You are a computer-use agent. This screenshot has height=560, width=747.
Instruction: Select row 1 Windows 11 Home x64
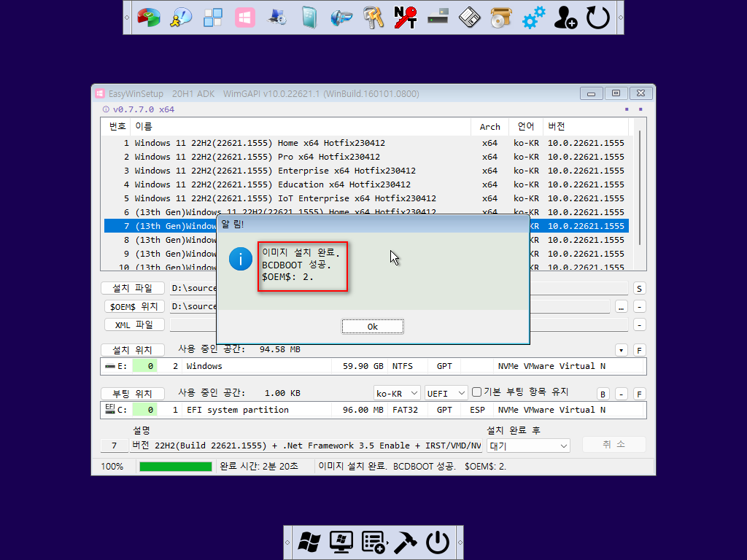[x=366, y=143]
